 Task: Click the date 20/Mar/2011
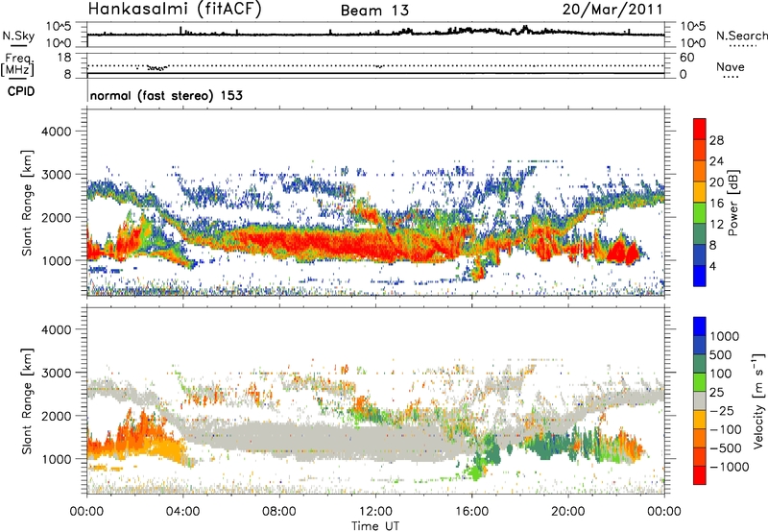click(612, 10)
